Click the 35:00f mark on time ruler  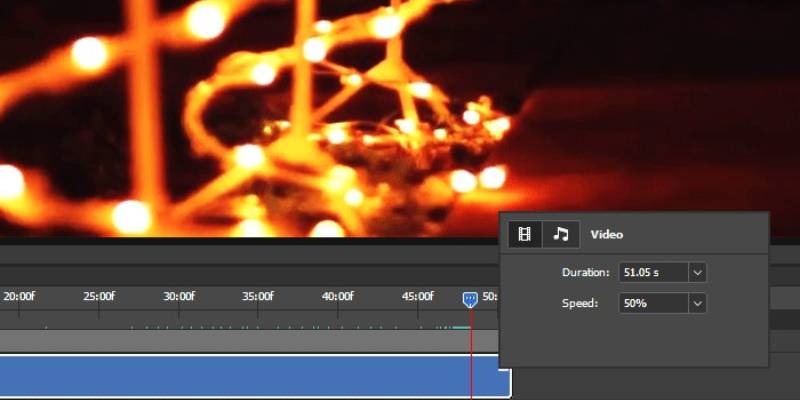pyautogui.click(x=258, y=296)
